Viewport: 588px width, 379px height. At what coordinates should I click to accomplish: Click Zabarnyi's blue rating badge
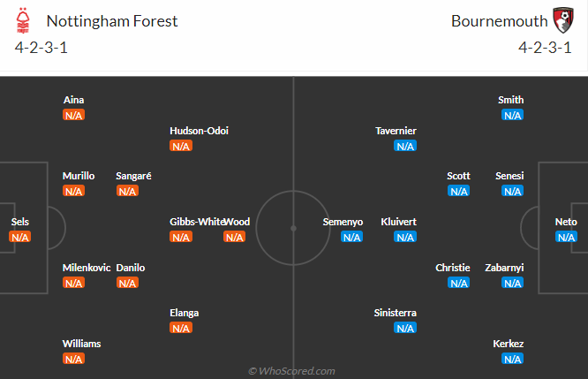[512, 283]
